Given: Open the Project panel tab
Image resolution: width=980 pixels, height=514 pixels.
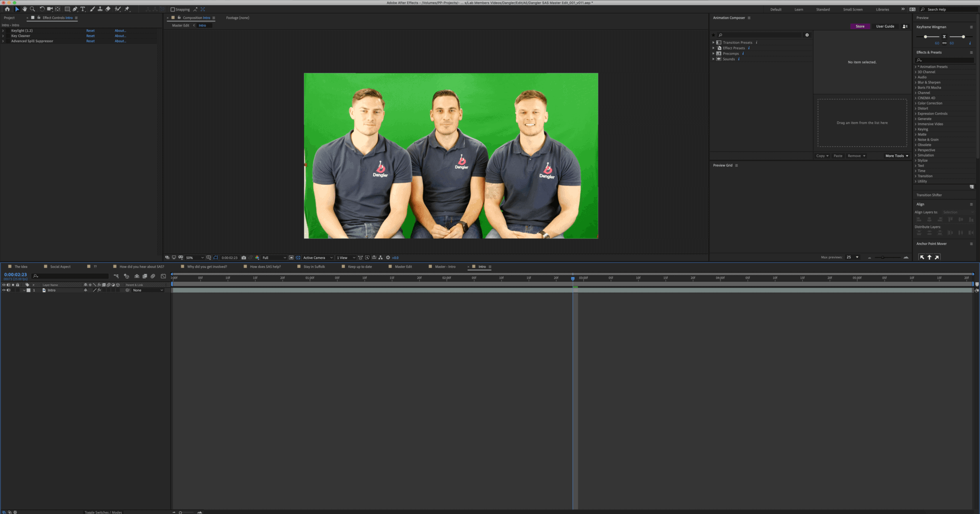Looking at the screenshot, I should tap(9, 18).
